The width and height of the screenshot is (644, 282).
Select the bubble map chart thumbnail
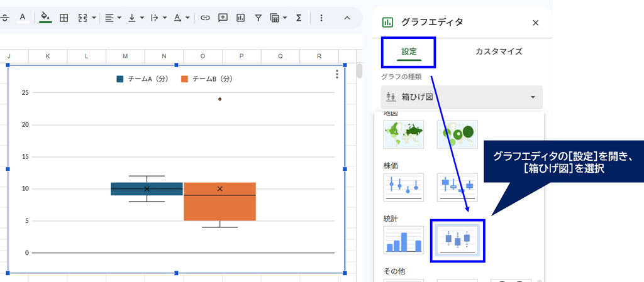(x=457, y=134)
